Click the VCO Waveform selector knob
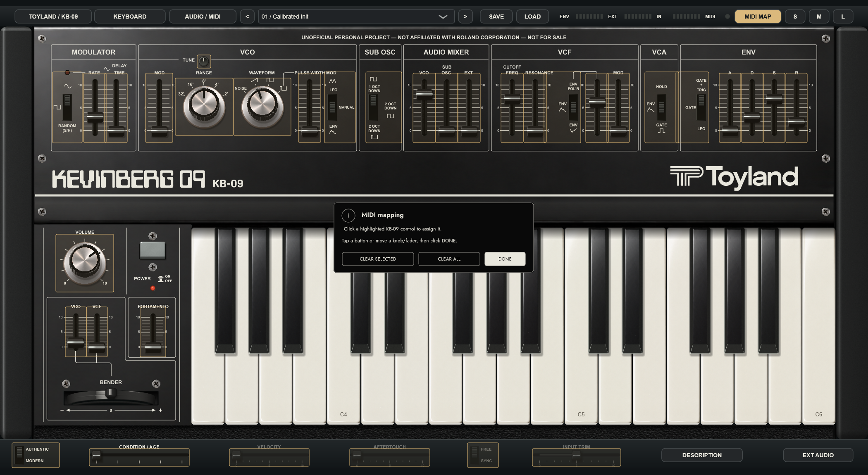868x475 pixels. click(x=262, y=106)
